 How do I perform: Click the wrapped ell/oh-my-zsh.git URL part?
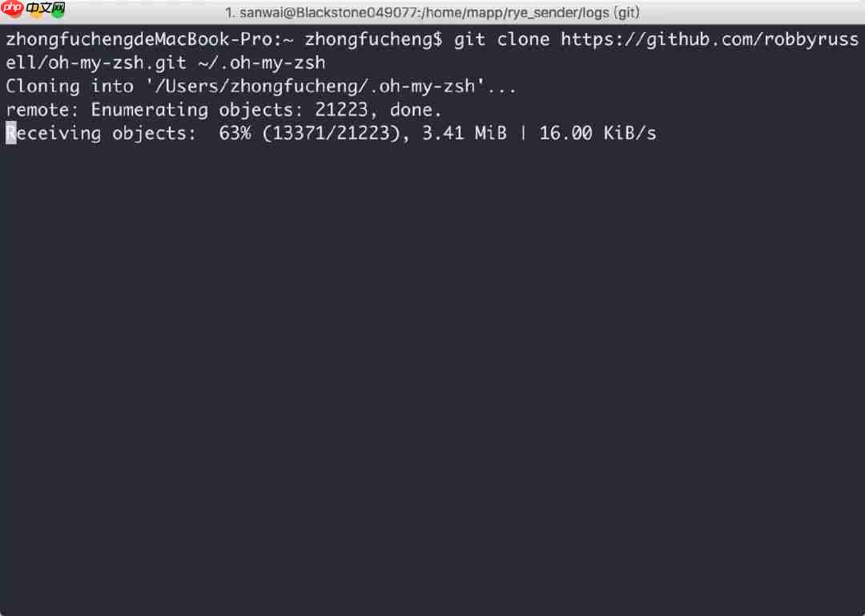click(96, 63)
